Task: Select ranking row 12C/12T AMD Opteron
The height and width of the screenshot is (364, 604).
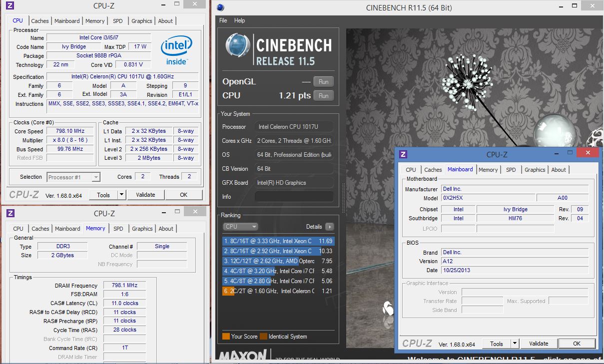Action: [x=278, y=261]
